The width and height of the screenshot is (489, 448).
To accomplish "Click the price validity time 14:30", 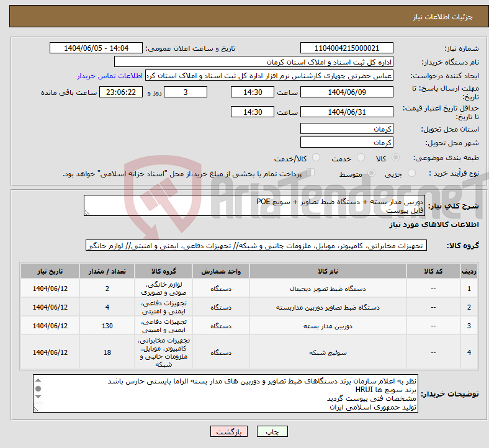I will coord(253,112).
